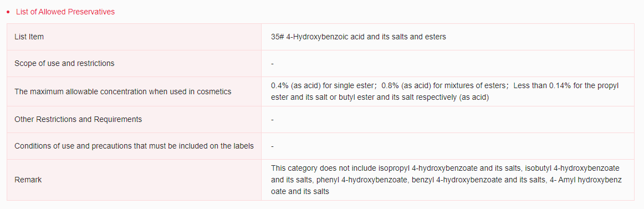Click the 'List of Allowed Preservatives' heading
The image size is (644, 209).
click(x=65, y=12)
